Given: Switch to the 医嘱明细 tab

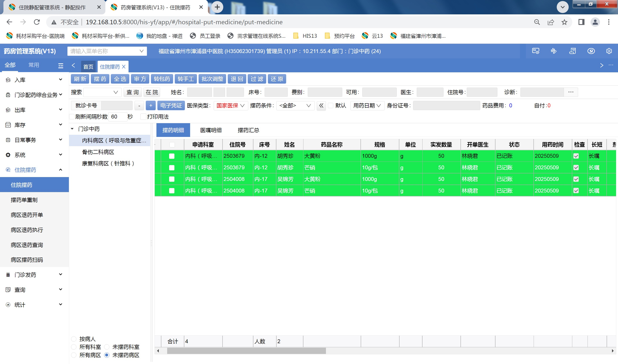Looking at the screenshot, I should tap(211, 130).
